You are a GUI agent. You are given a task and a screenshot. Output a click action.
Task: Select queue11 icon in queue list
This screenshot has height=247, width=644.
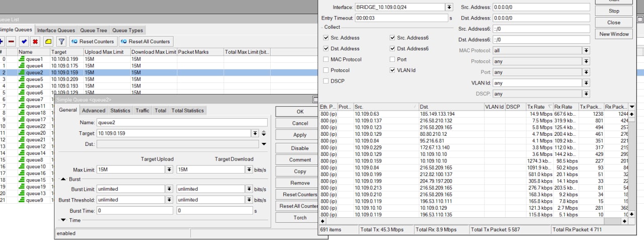pyautogui.click(x=22, y=106)
